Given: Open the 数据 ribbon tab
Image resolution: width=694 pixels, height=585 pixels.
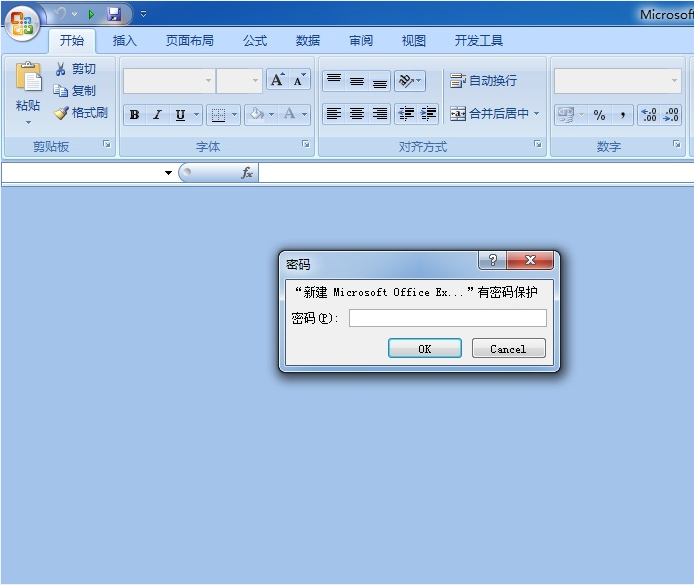Looking at the screenshot, I should click(308, 41).
